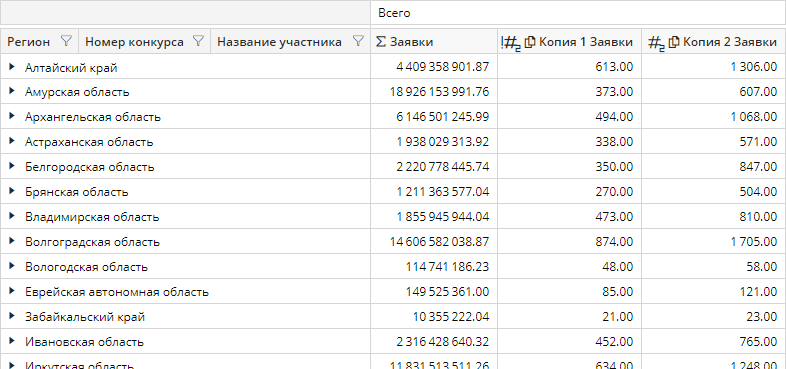The height and width of the screenshot is (369, 786).
Task: Click the sum icon beside Заявки header
Action: [381, 42]
